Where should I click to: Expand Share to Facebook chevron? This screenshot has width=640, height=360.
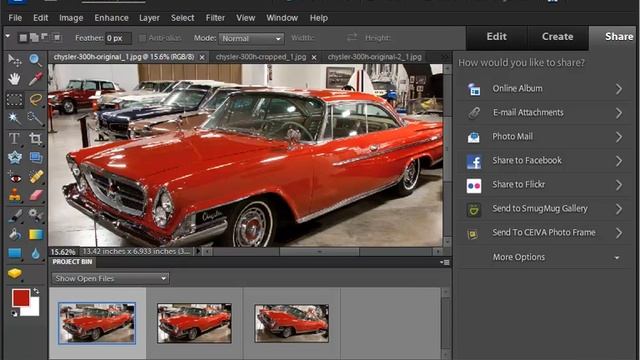click(619, 161)
